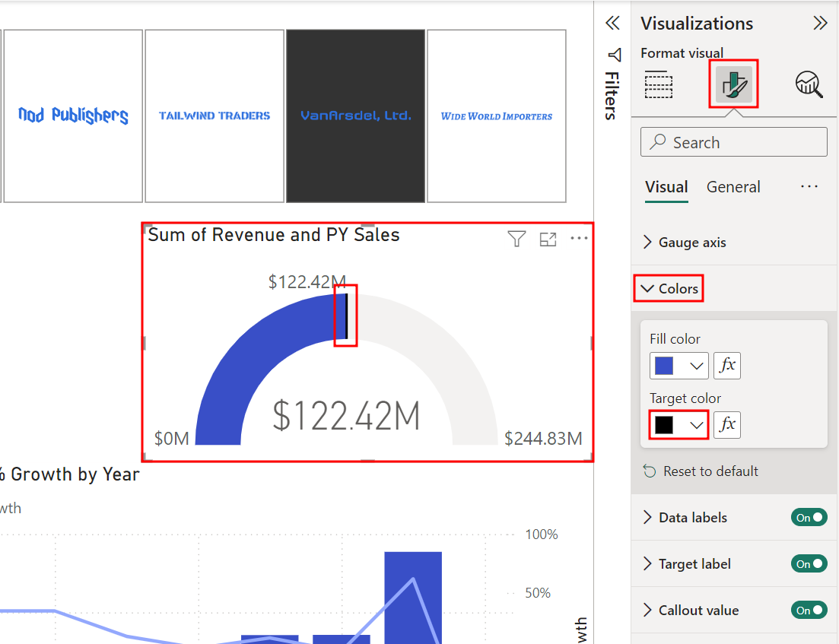Select the VanArsdel, Ltd. slicer tile
This screenshot has width=839, height=644.
click(x=356, y=116)
